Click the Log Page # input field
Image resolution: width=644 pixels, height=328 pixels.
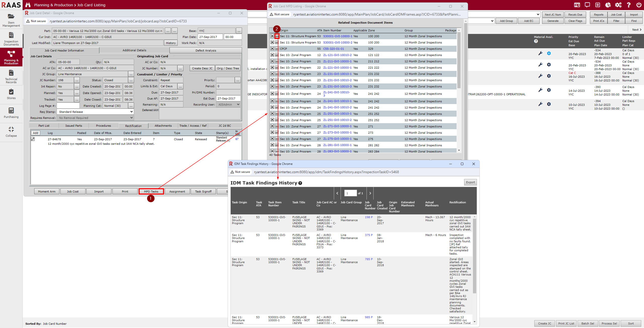point(68,106)
